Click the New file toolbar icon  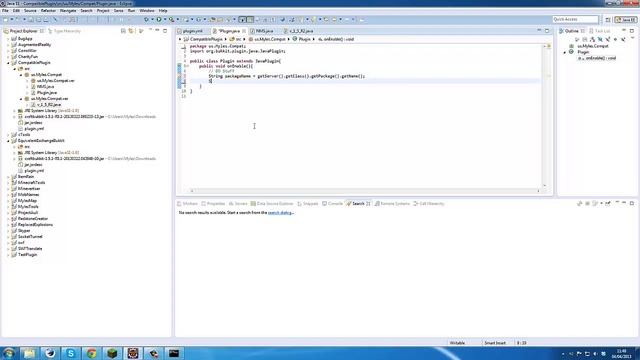[x=6, y=20]
